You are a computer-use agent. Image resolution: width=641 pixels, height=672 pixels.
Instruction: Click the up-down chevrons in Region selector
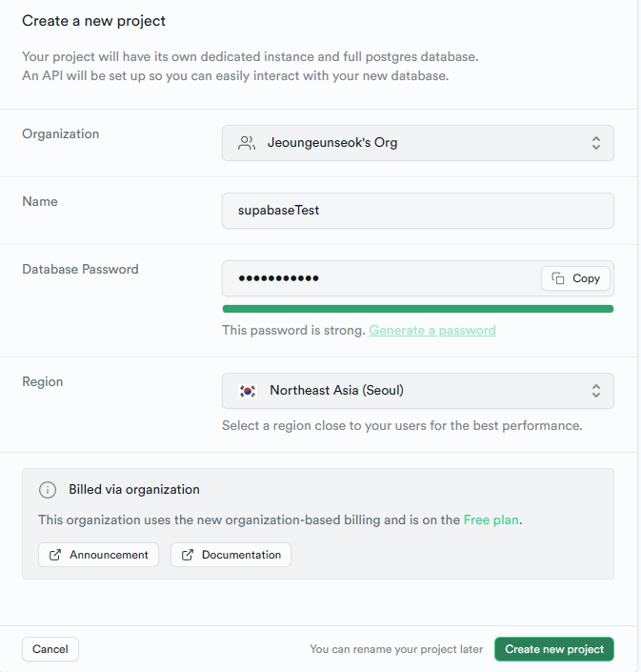[x=595, y=390]
